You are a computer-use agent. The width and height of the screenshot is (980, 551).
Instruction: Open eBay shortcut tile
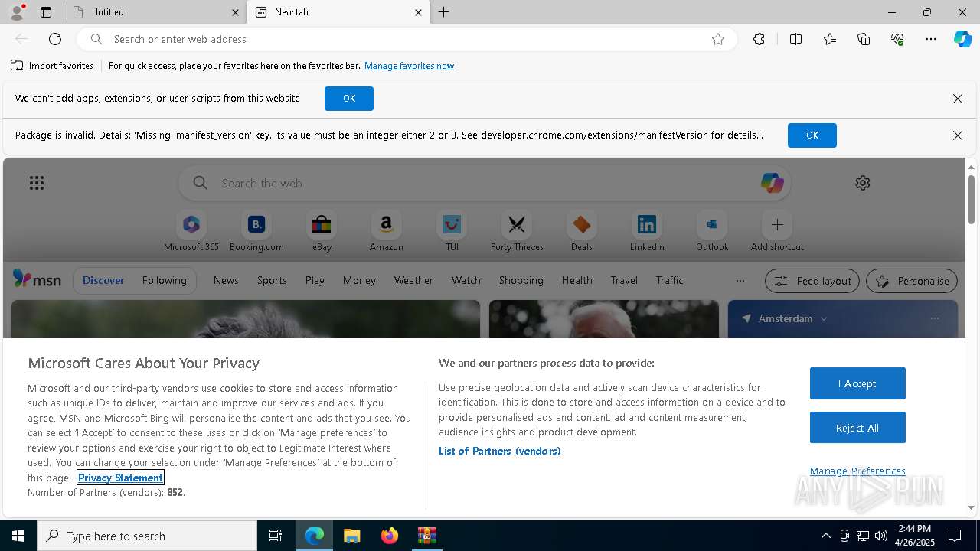pyautogui.click(x=322, y=233)
